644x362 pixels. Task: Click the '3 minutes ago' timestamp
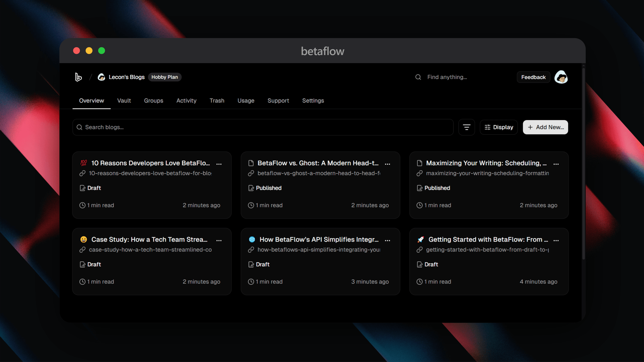point(370,282)
